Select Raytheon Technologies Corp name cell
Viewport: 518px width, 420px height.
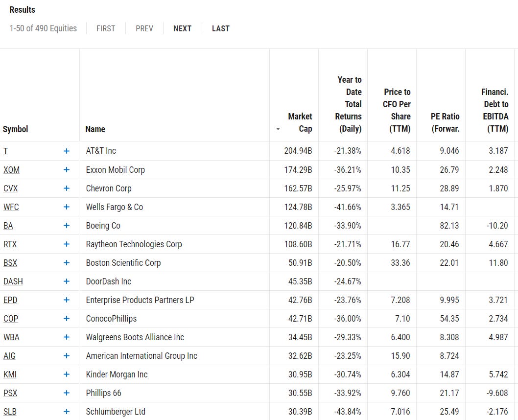point(134,244)
